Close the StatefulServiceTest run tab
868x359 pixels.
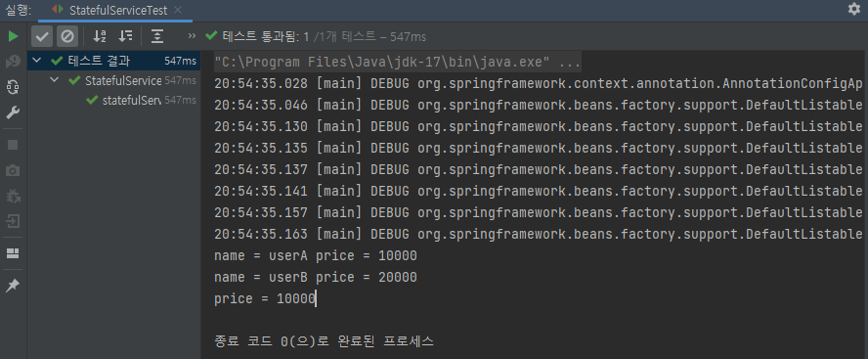coord(177,10)
